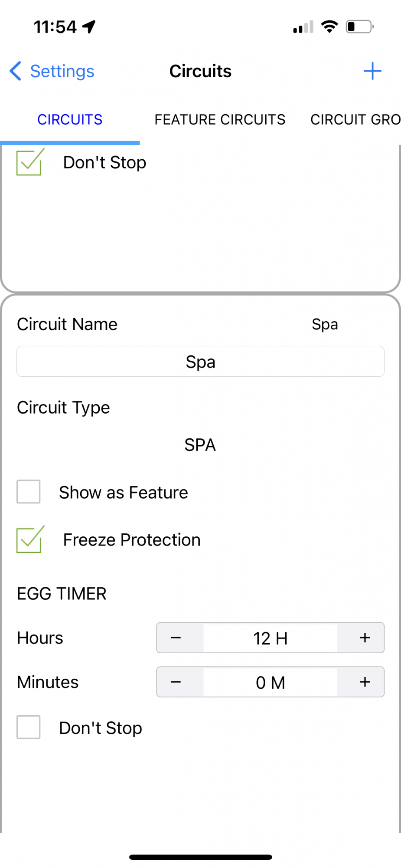
Task: Go back to Settings
Action: (62, 71)
